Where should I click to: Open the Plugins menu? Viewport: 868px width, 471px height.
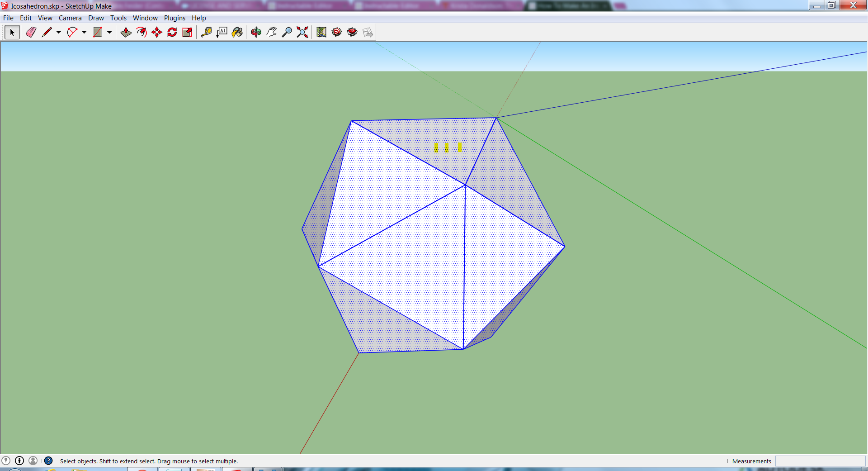[175, 18]
